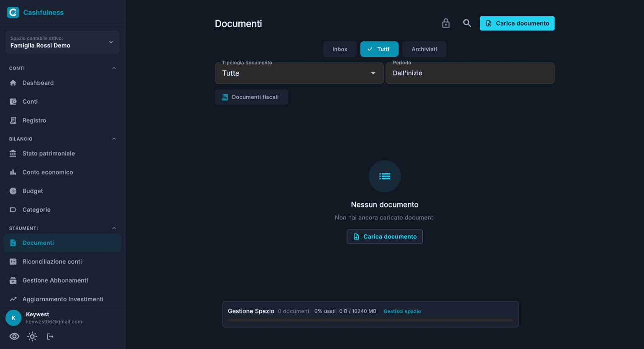Collapse the BILANCIO section
This screenshot has width=644, height=349.
point(114,139)
